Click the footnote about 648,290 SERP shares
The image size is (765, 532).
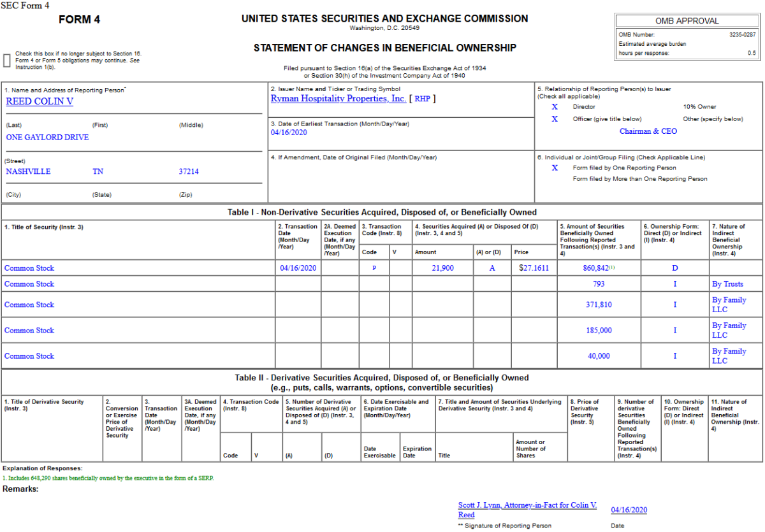tap(108, 478)
